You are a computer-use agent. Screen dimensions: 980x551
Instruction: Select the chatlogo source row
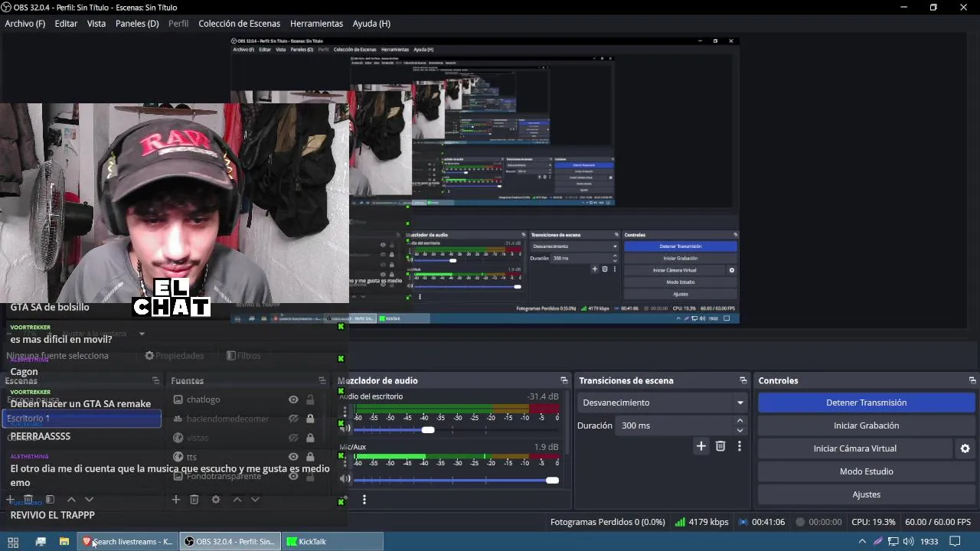(x=243, y=399)
